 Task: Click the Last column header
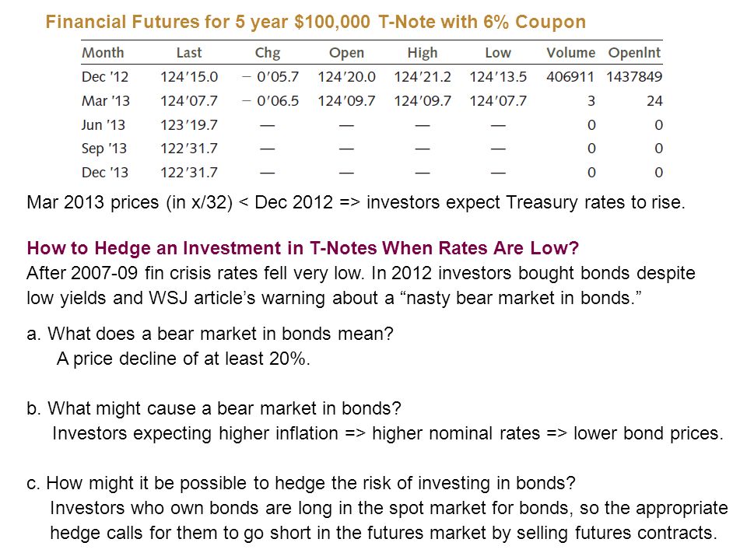point(189,52)
